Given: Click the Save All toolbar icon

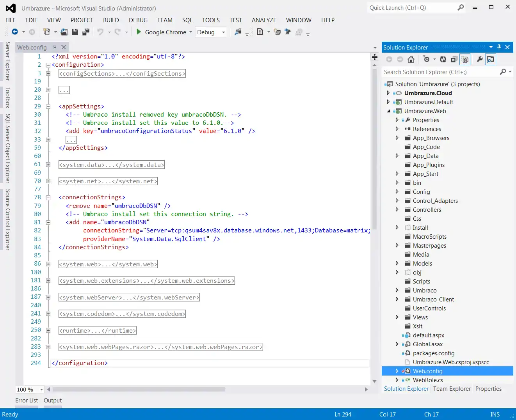Looking at the screenshot, I should coord(86,32).
